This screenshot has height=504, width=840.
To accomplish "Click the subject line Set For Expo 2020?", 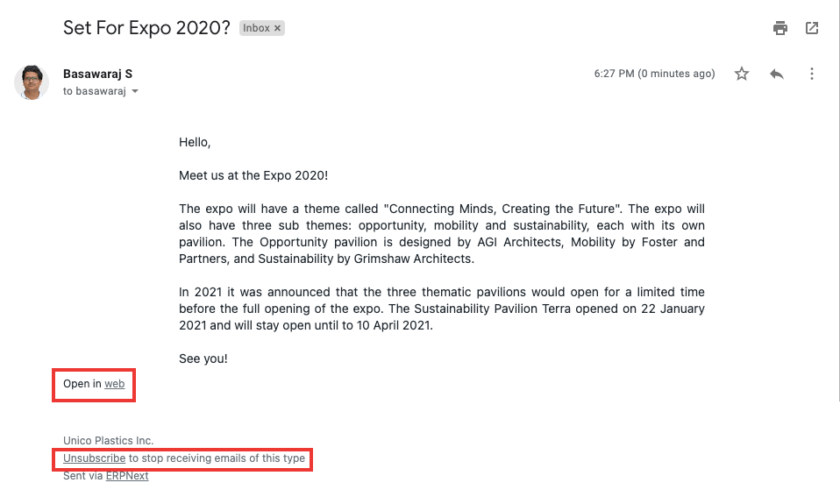I will tap(146, 27).
